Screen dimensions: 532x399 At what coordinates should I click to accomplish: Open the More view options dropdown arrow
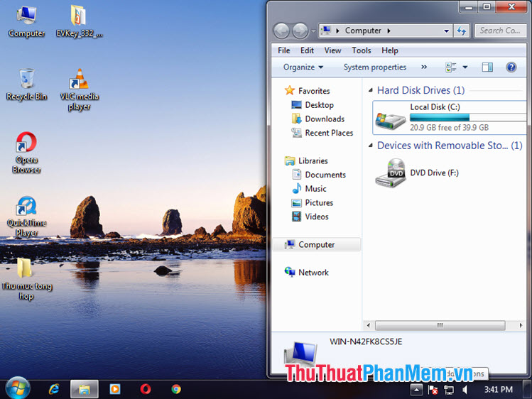(465, 67)
